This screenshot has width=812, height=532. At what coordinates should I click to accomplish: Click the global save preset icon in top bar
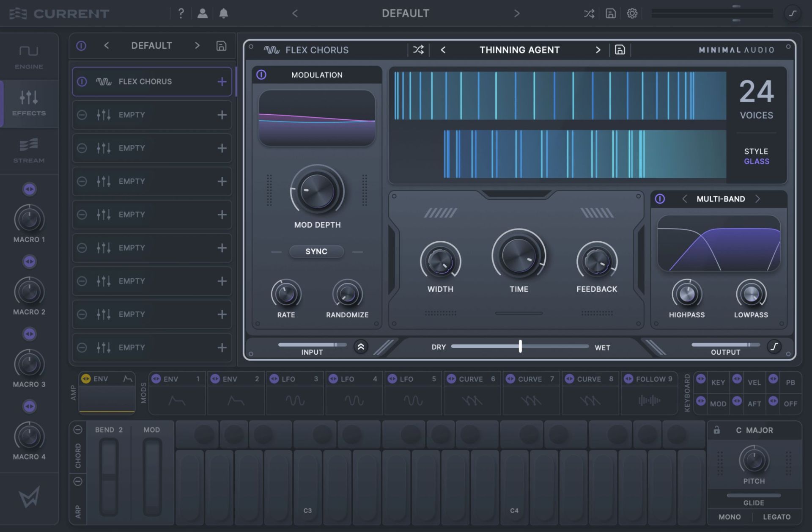pyautogui.click(x=611, y=14)
